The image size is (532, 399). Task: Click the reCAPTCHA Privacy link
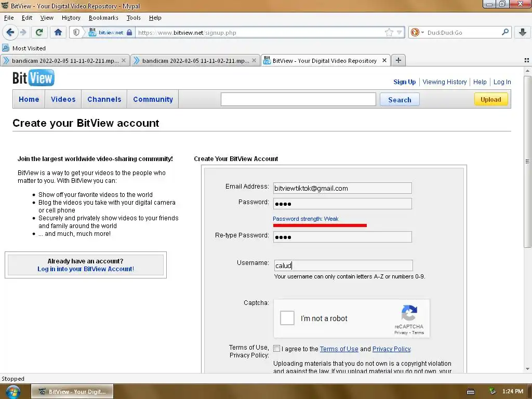pyautogui.click(x=401, y=332)
